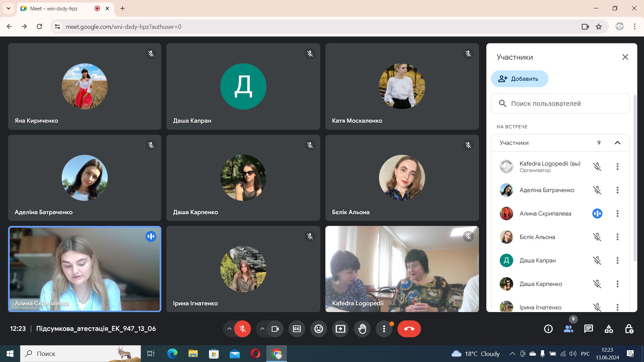The image size is (644, 362).
Task: Expand video settings arrow beside camera
Action: tap(262, 329)
